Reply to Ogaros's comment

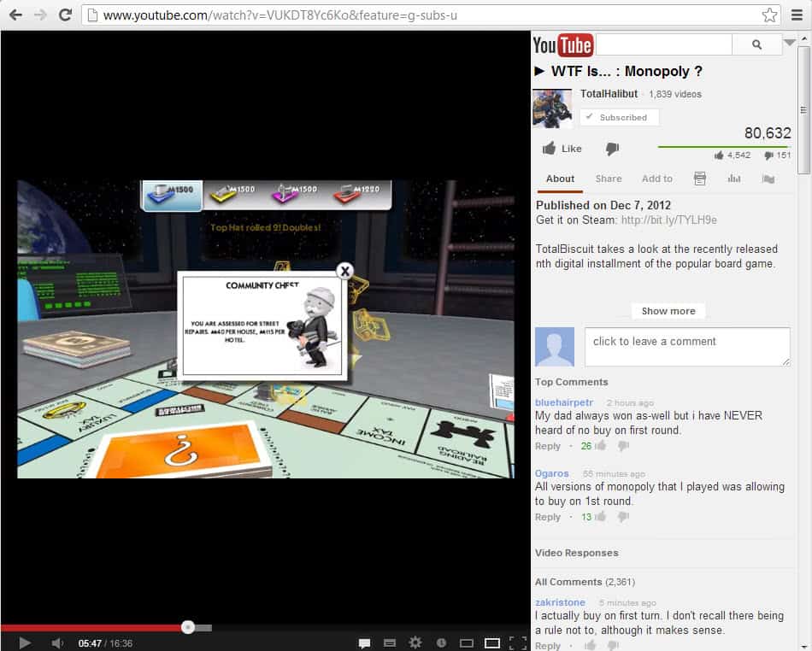pos(547,517)
